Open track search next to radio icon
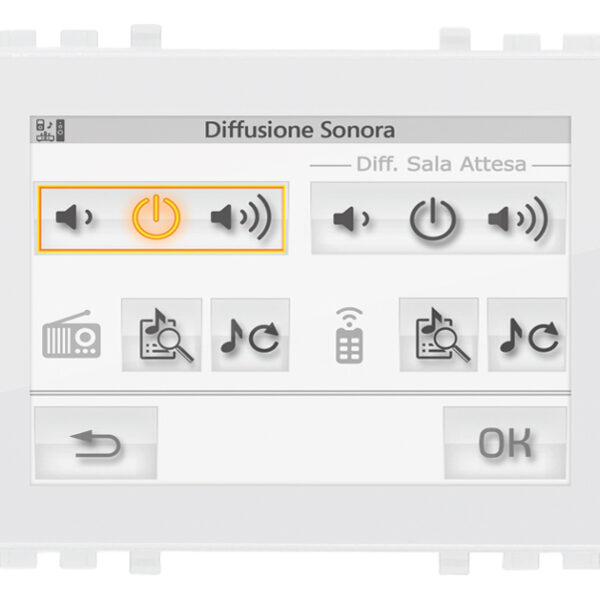The image size is (600, 600). pyautogui.click(x=161, y=335)
